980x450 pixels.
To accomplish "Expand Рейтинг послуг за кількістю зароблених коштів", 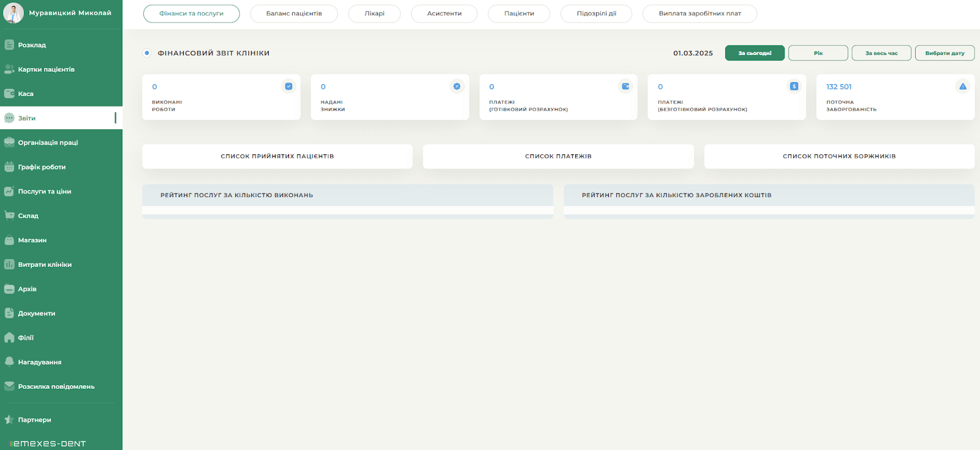I will click(769, 195).
